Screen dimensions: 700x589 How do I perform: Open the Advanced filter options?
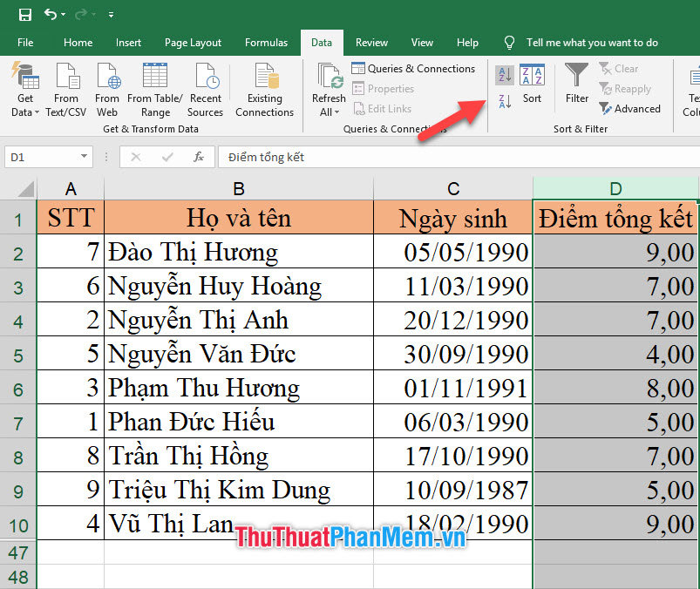point(630,108)
